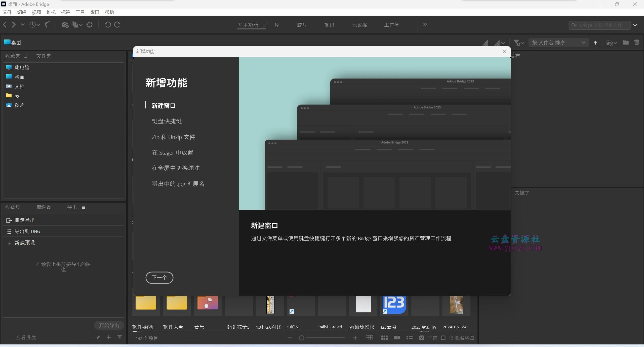This screenshot has height=347, width=644.
Task: Open the 工具 menu
Action: point(80,12)
